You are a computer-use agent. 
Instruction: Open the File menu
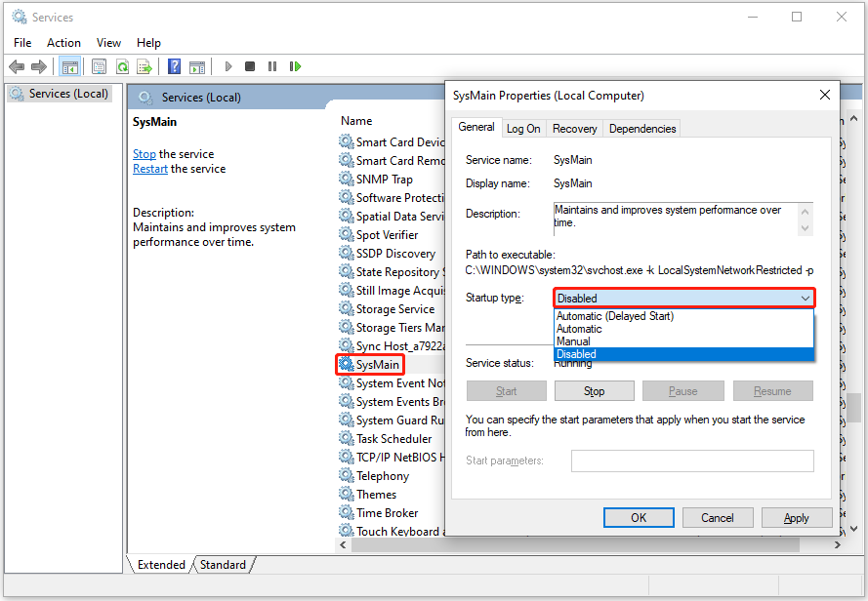point(22,43)
